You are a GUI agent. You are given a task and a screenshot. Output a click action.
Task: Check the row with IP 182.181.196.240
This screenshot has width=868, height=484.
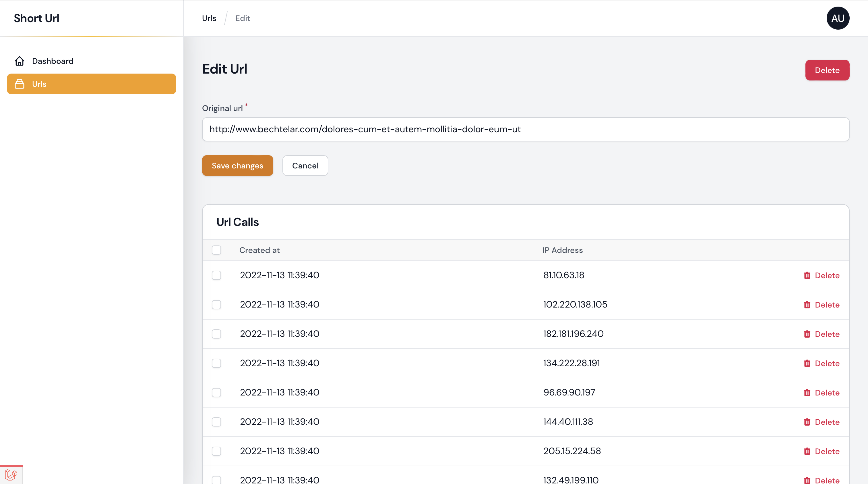(216, 334)
